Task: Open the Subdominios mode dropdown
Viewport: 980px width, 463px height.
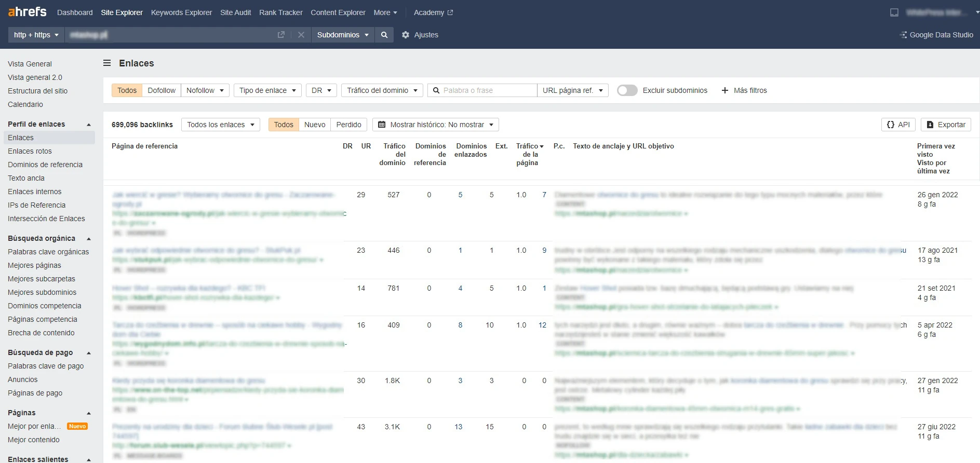Action: [343, 35]
